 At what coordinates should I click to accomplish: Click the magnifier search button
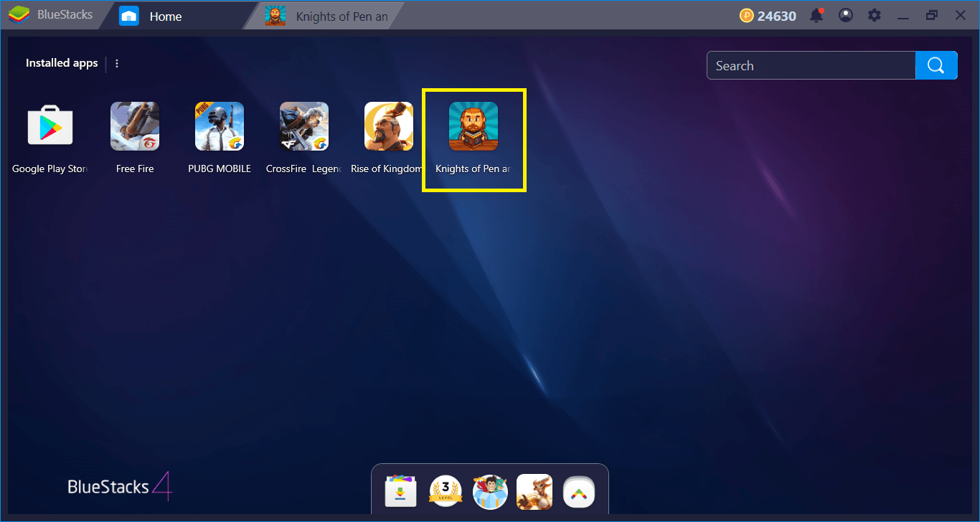pyautogui.click(x=936, y=65)
